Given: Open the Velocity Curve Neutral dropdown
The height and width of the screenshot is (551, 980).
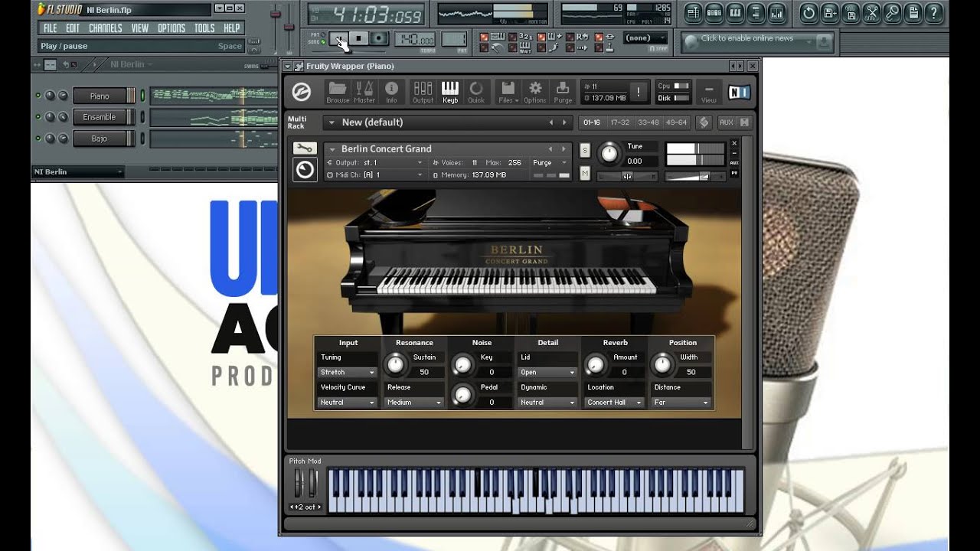Looking at the screenshot, I should pyautogui.click(x=348, y=403).
